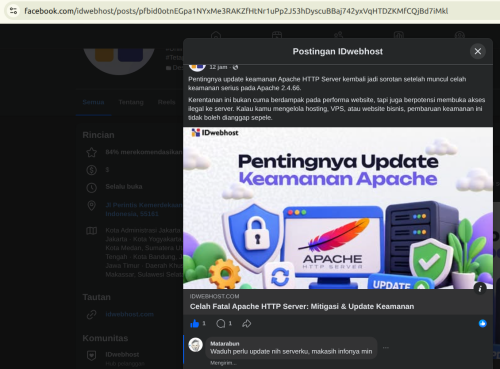Click IDwebhost avatar in post header
The height and width of the screenshot is (369, 500).
[197, 67]
